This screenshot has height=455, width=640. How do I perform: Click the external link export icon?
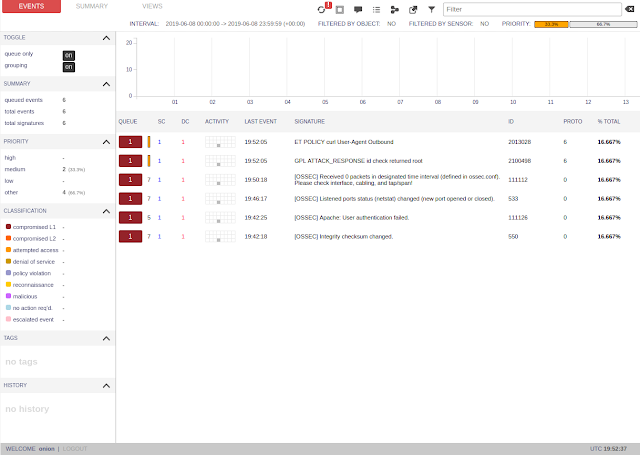point(413,9)
